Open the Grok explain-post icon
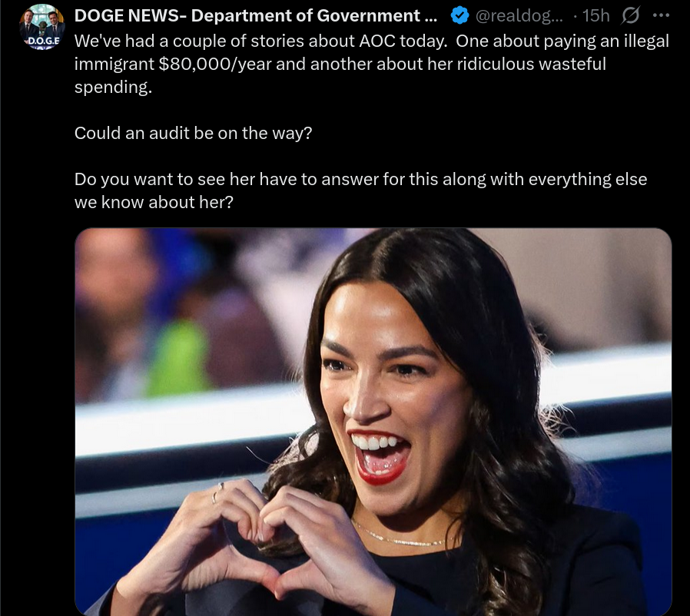 pyautogui.click(x=630, y=16)
